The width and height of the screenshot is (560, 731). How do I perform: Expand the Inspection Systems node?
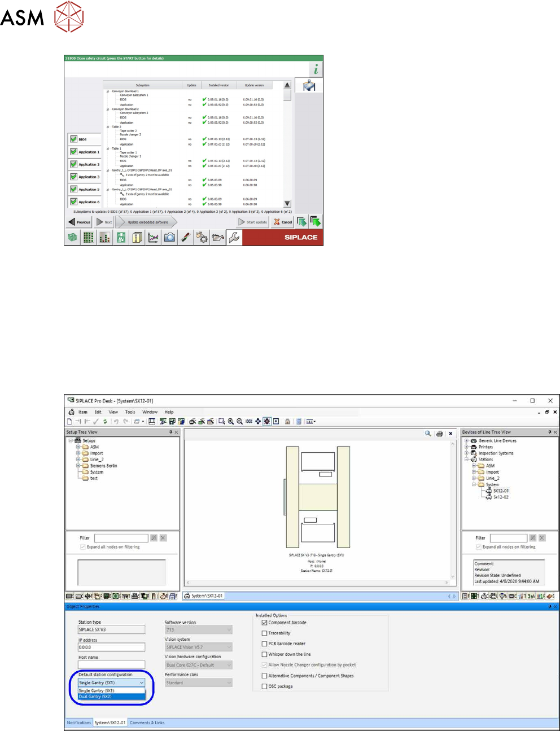[466, 453]
